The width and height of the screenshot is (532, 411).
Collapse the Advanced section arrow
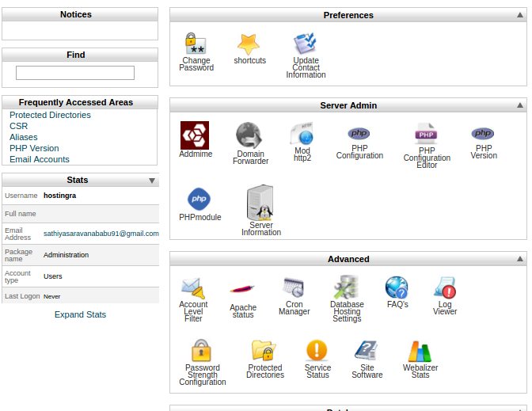[520, 259]
